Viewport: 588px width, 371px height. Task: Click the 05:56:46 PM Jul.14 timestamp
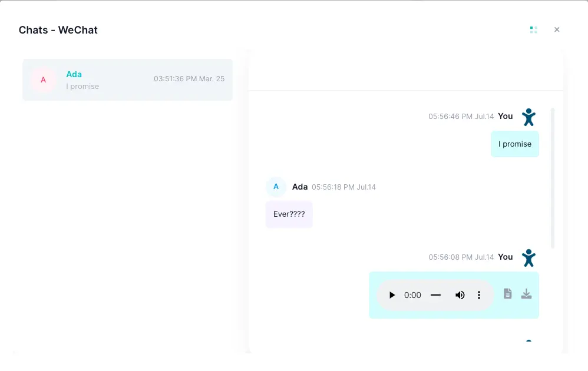tap(461, 117)
